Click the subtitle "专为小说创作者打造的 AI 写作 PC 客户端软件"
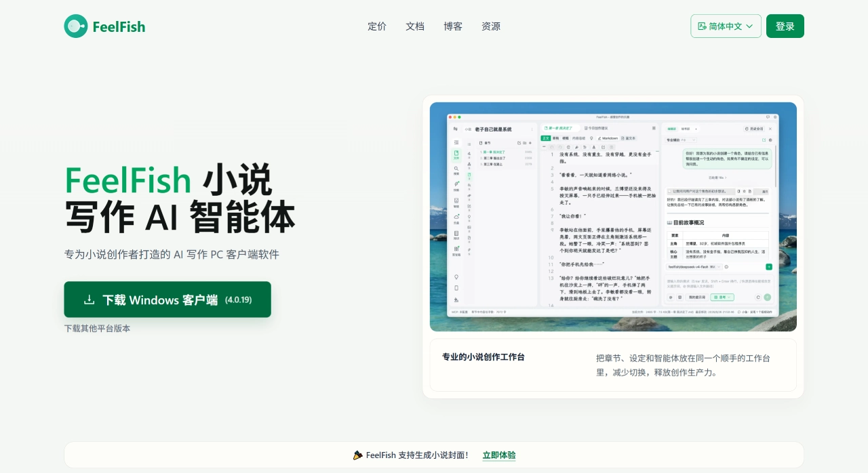 pyautogui.click(x=172, y=255)
